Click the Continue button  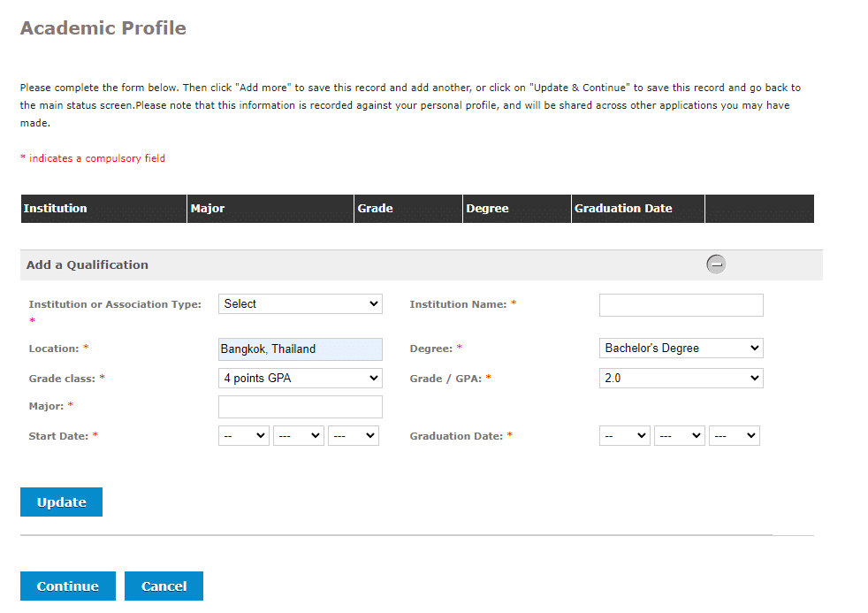pos(67,586)
